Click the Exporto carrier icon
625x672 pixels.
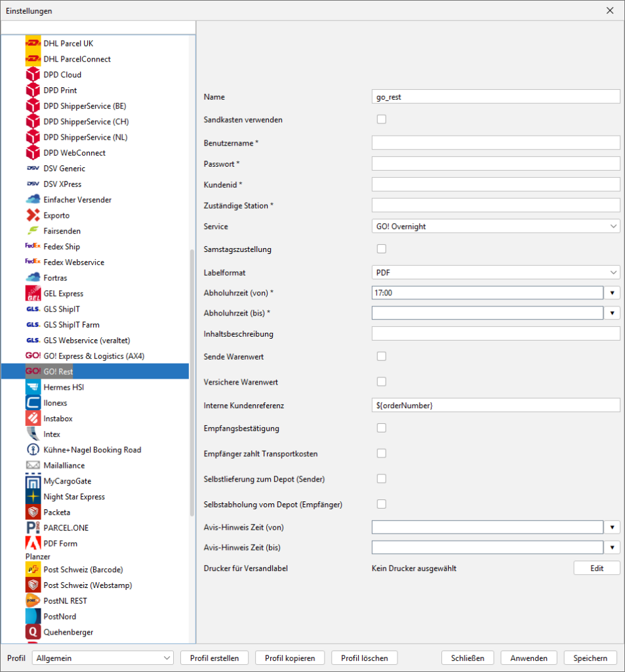tap(33, 215)
